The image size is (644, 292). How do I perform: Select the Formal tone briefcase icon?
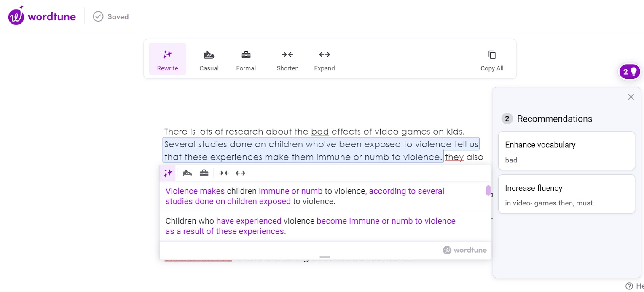[x=246, y=59]
